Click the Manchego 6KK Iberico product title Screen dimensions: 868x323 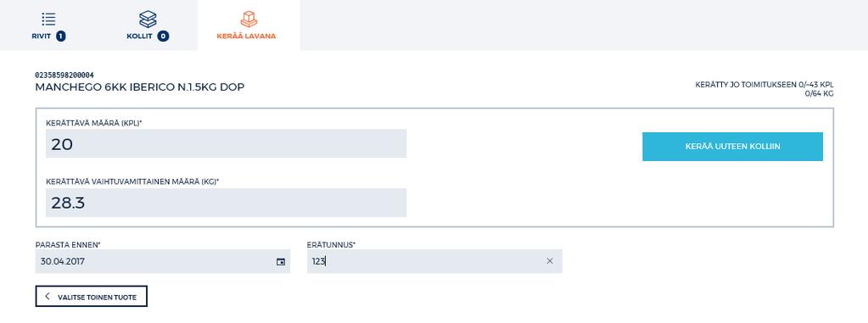pos(139,87)
